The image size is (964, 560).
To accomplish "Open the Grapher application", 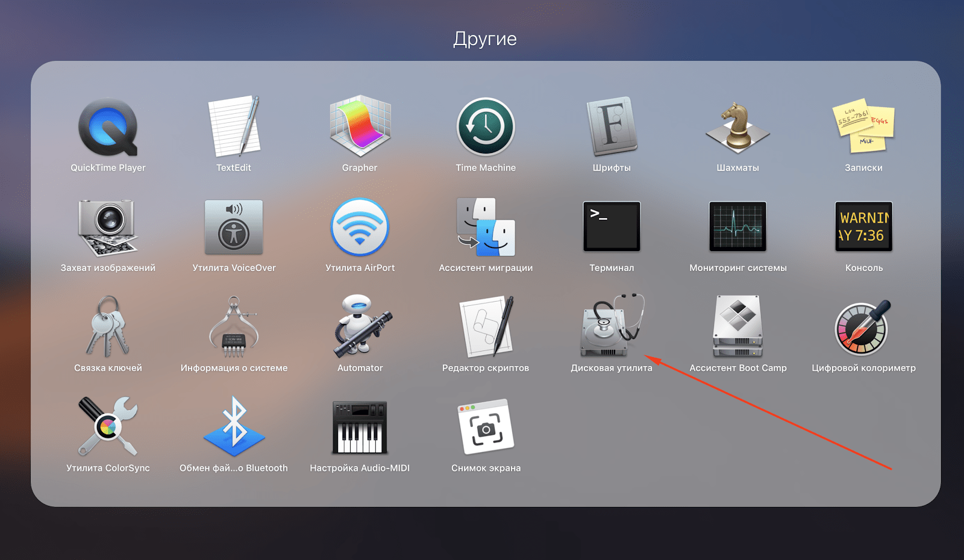I will tap(360, 128).
